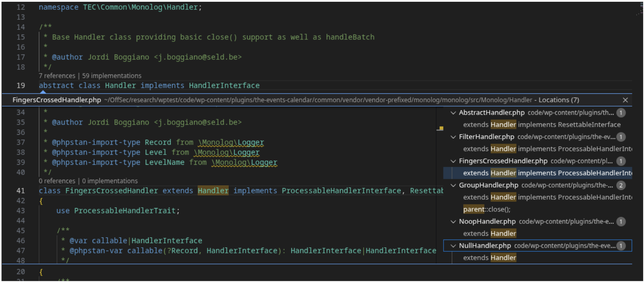This screenshot has height=282, width=644.
Task: Open the FingersCrossedHandler.php peek title
Action: click(x=57, y=100)
